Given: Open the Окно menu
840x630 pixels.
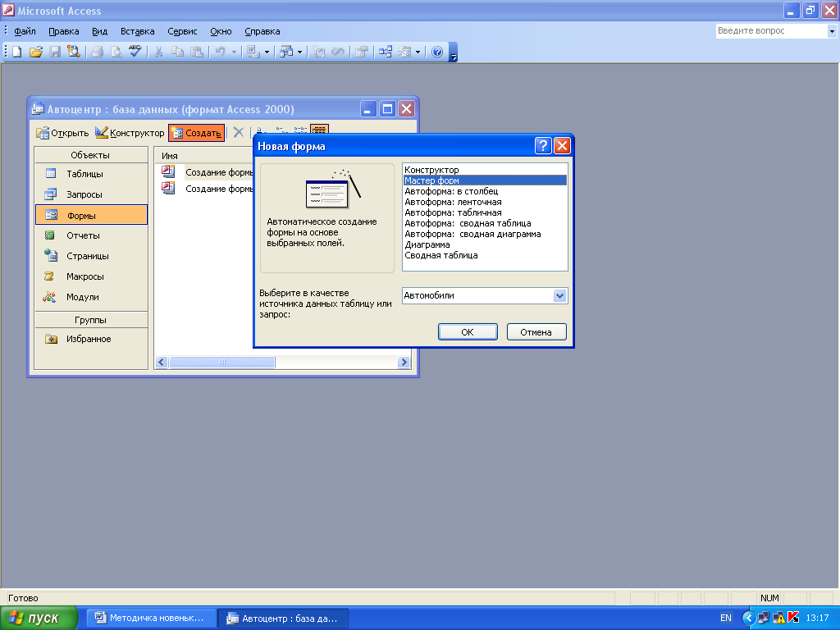Looking at the screenshot, I should tap(221, 31).
